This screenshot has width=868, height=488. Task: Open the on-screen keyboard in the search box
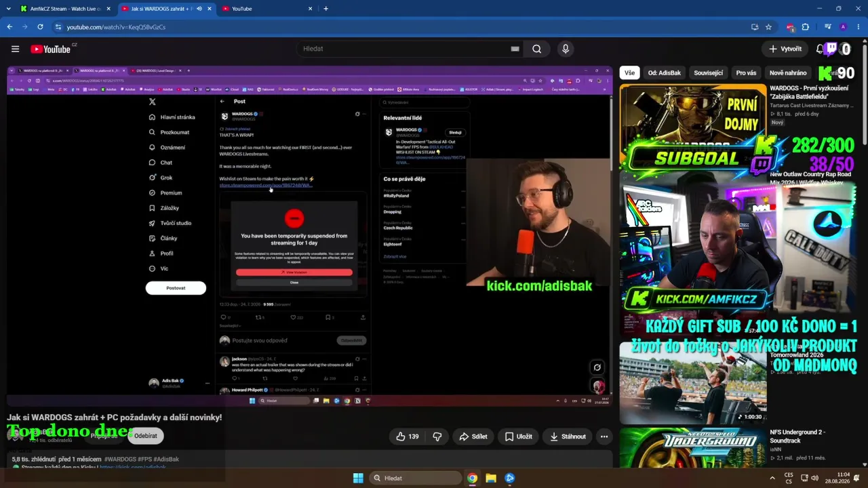coord(515,49)
